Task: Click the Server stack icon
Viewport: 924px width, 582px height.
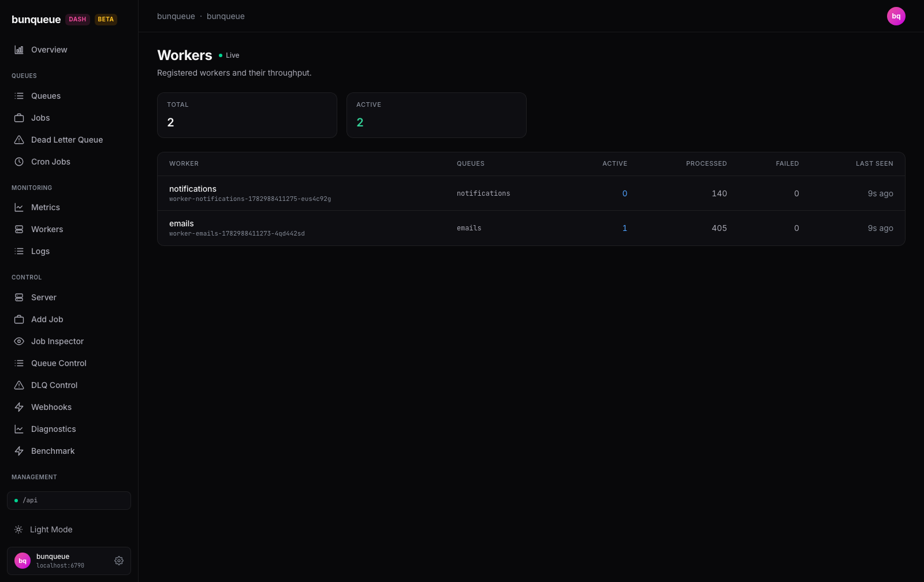Action: pos(19,297)
